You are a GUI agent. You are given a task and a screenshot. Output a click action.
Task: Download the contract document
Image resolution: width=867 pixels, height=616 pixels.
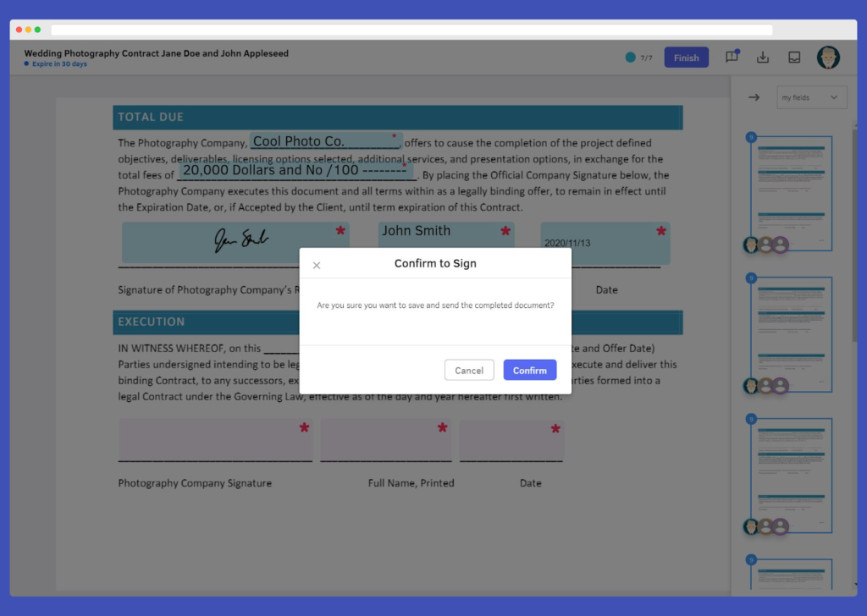(x=763, y=57)
